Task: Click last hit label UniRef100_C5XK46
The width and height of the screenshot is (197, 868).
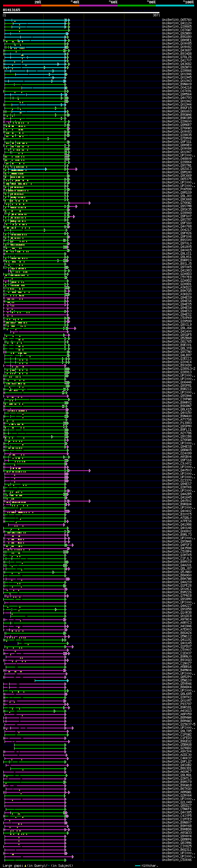Action: tap(177, 860)
